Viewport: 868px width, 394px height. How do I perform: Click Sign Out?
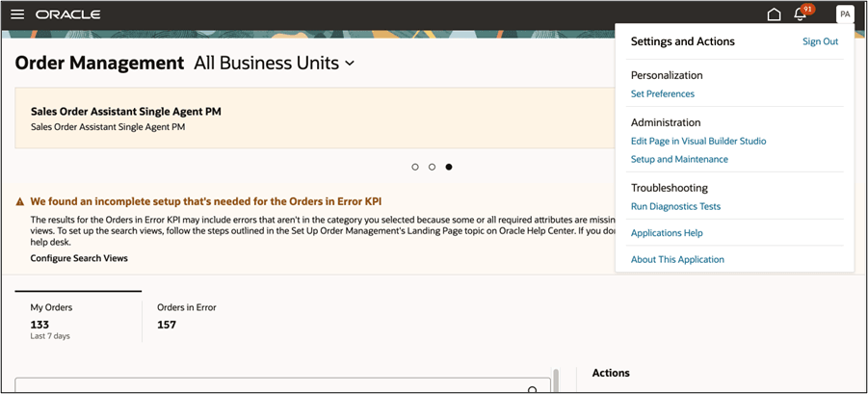821,41
